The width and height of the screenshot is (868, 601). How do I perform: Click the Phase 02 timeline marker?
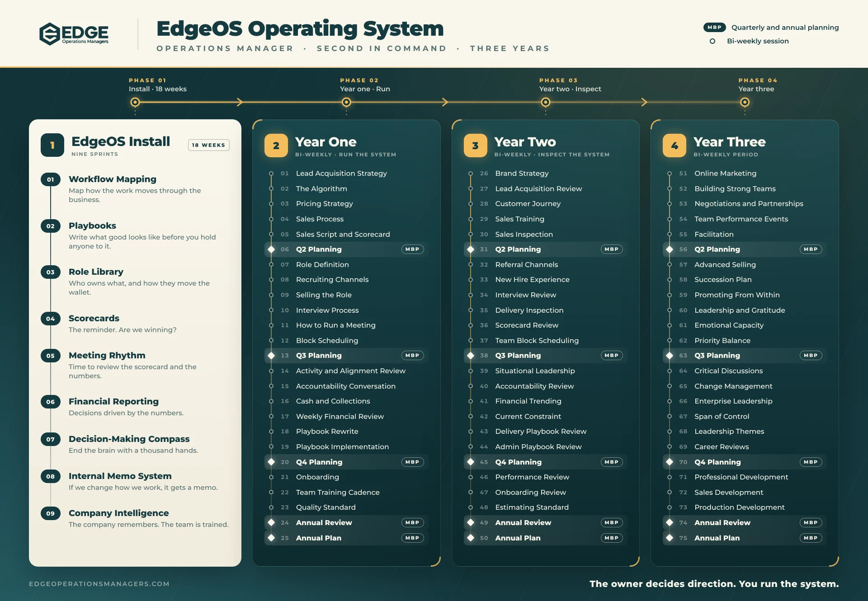click(x=346, y=102)
